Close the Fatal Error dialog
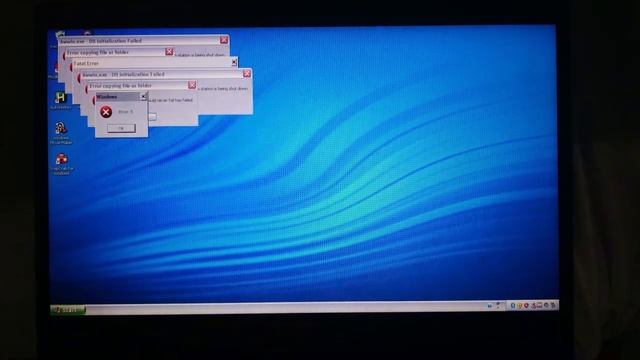640x360 pixels. click(x=234, y=62)
